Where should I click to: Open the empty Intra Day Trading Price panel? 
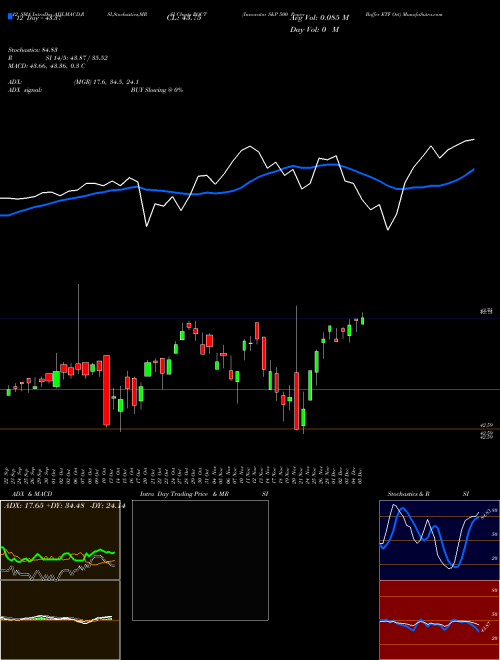point(200,560)
